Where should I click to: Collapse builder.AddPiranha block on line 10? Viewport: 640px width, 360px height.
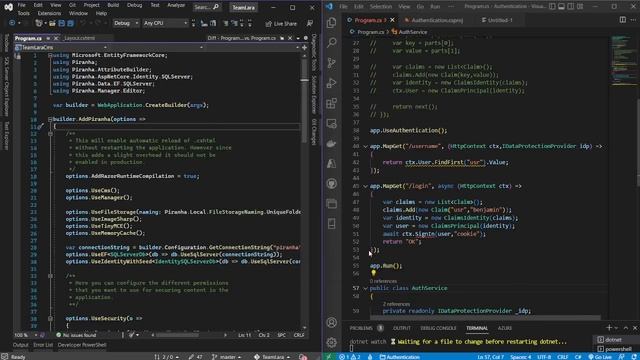coord(50,119)
